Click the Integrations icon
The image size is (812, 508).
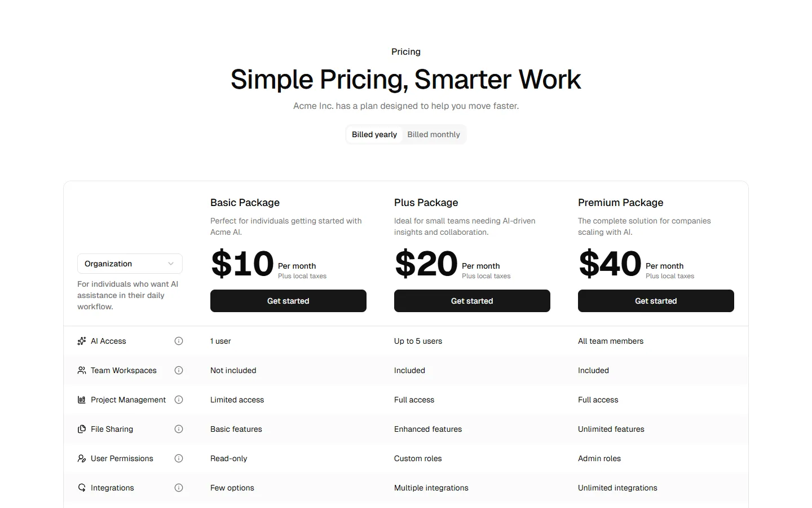coord(81,488)
